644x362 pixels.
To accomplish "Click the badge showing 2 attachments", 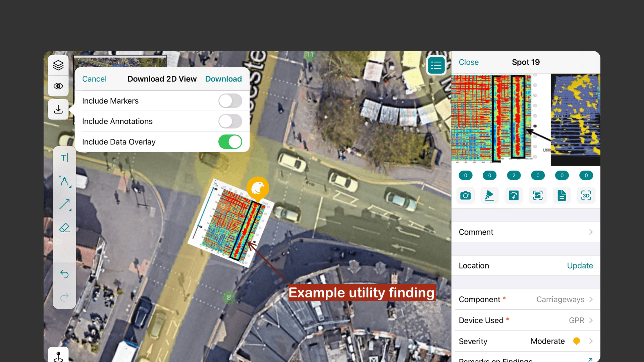I will tap(514, 175).
